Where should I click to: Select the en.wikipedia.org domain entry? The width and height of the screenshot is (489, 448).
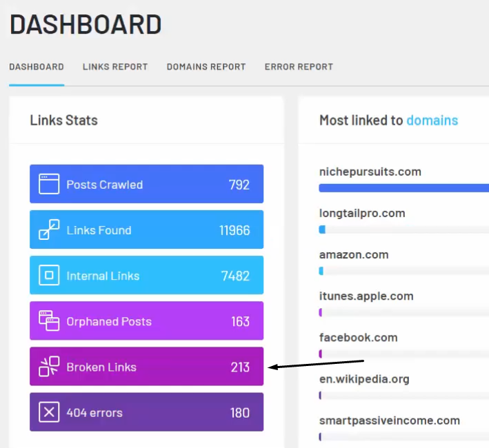point(364,379)
